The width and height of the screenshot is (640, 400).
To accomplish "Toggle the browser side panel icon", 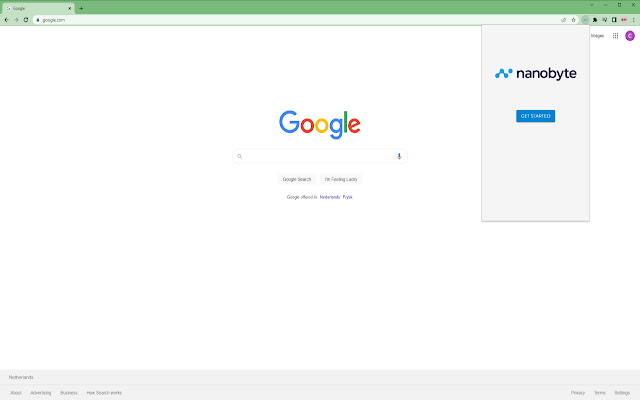I will 614,20.
